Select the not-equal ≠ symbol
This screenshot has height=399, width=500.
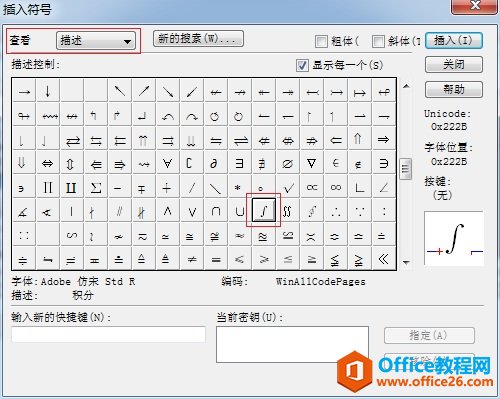(192, 259)
